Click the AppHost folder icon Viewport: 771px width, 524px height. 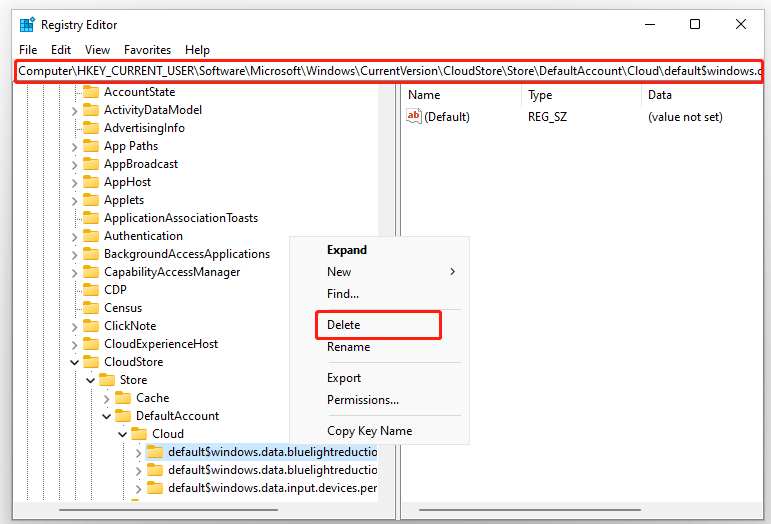[91, 182]
